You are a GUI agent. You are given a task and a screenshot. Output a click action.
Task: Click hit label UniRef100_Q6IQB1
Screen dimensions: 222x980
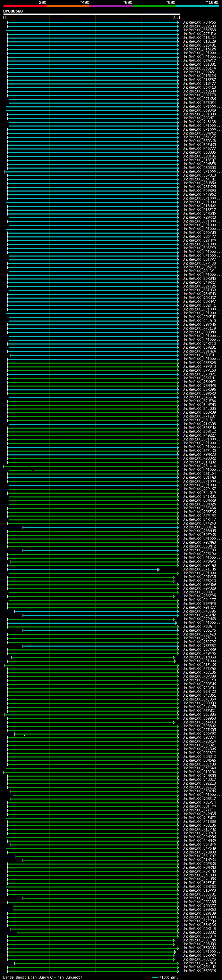click(199, 65)
